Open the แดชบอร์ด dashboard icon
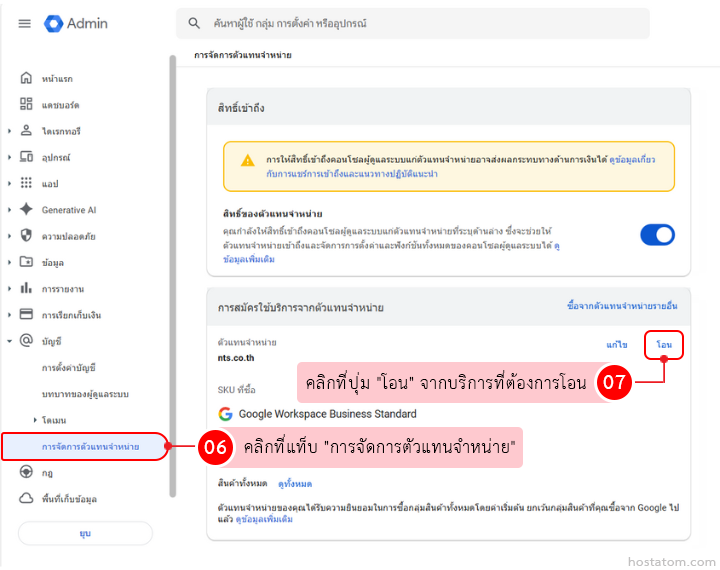 point(26,104)
